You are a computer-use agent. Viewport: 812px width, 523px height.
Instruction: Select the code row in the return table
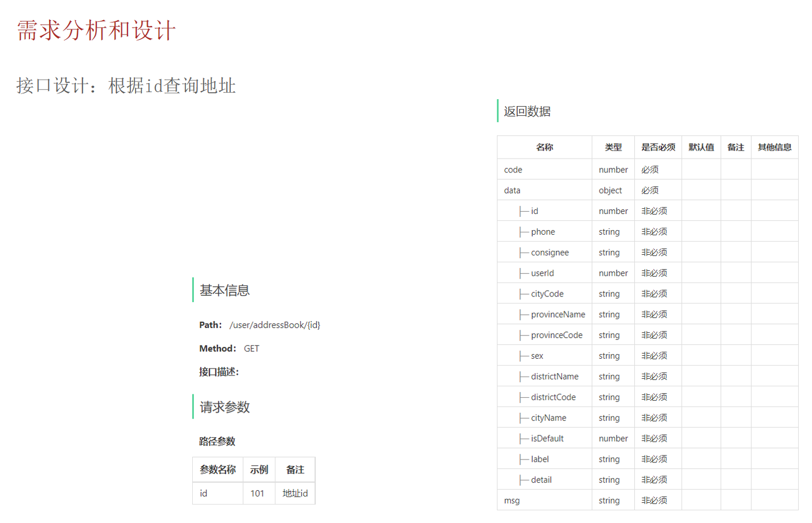tap(513, 169)
